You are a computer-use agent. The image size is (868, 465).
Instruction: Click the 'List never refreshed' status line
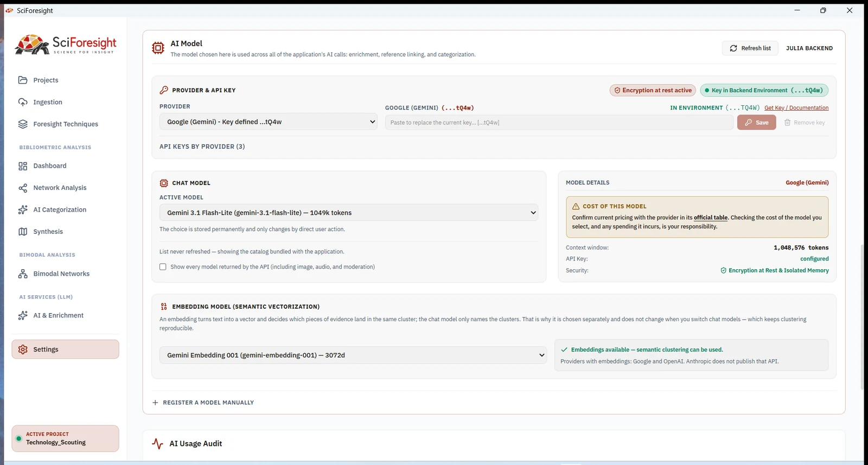(x=252, y=252)
